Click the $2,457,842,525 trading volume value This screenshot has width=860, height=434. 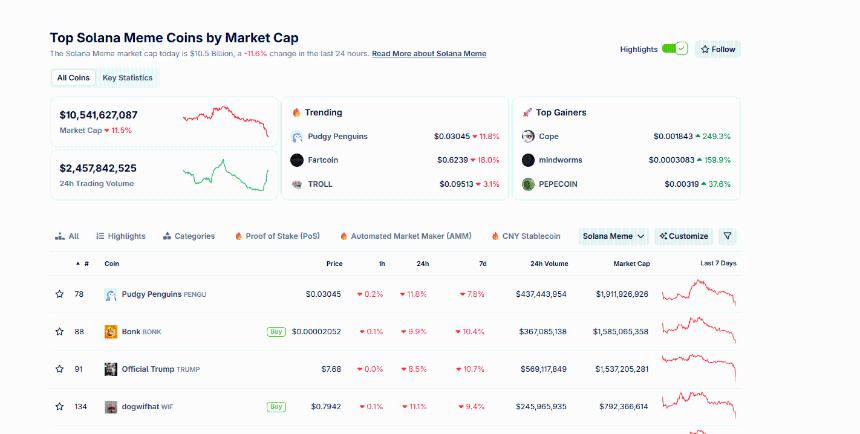click(x=98, y=168)
